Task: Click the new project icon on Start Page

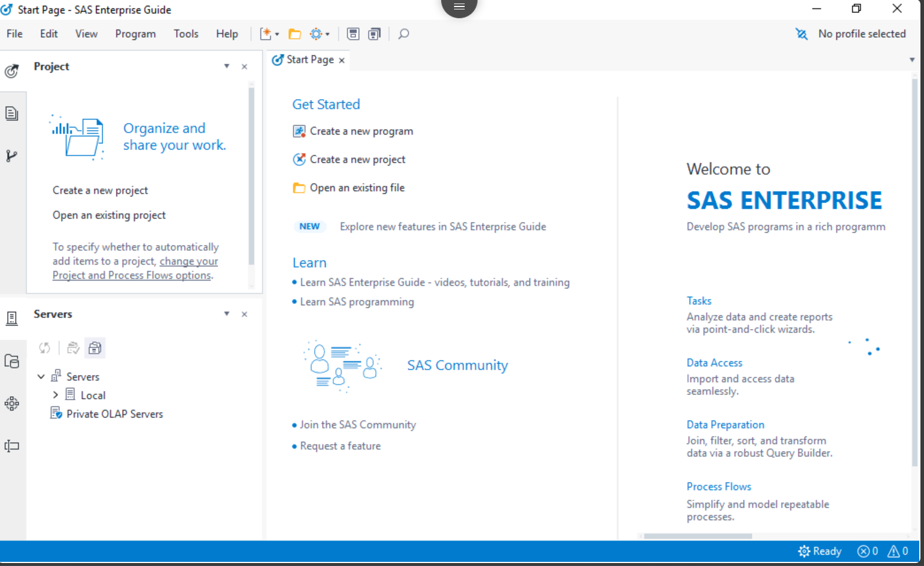Action: click(300, 159)
